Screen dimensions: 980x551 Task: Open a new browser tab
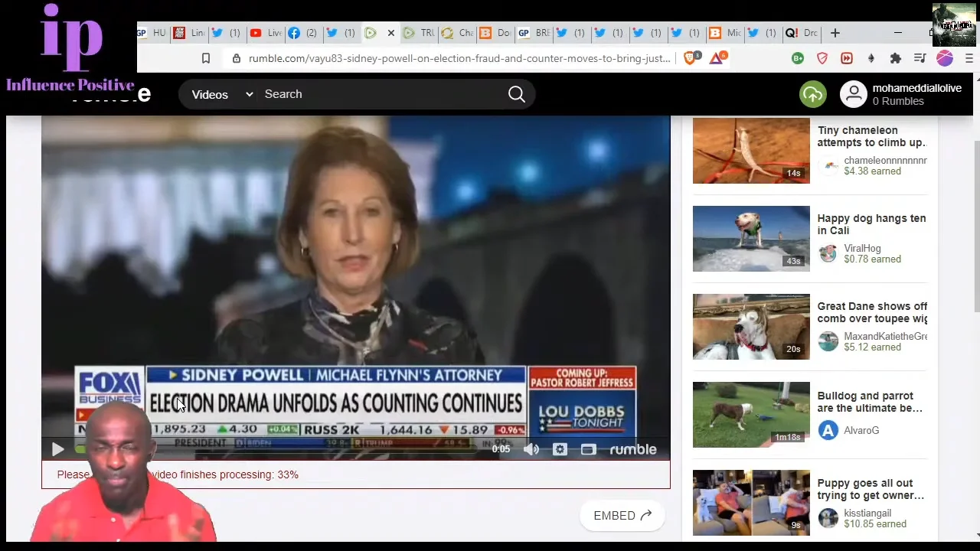tap(835, 33)
